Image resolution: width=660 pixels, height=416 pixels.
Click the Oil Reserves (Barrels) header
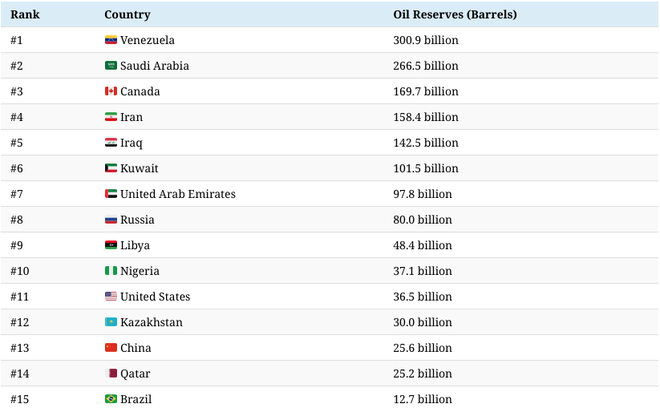click(455, 15)
